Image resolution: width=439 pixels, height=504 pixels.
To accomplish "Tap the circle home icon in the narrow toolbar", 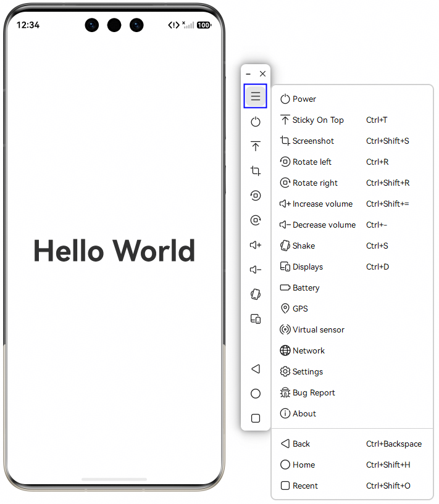I will [x=255, y=394].
